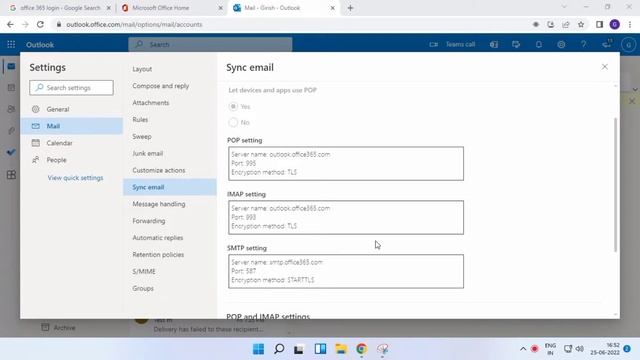Click the SMTP setting server details box
Viewport: 640px width, 360px height.
click(x=346, y=271)
